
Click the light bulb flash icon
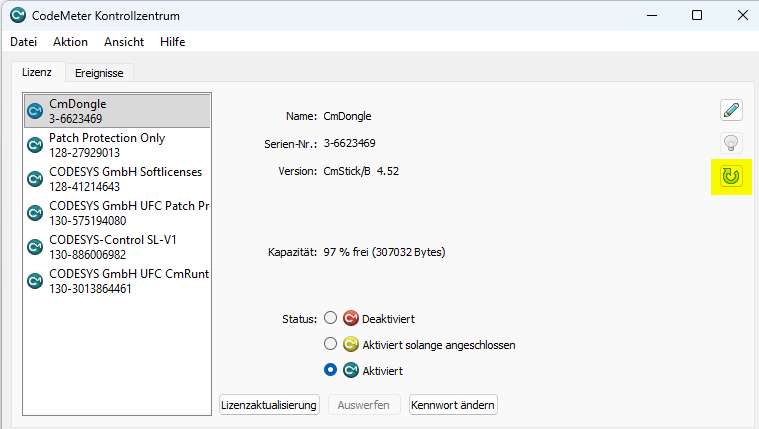732,143
